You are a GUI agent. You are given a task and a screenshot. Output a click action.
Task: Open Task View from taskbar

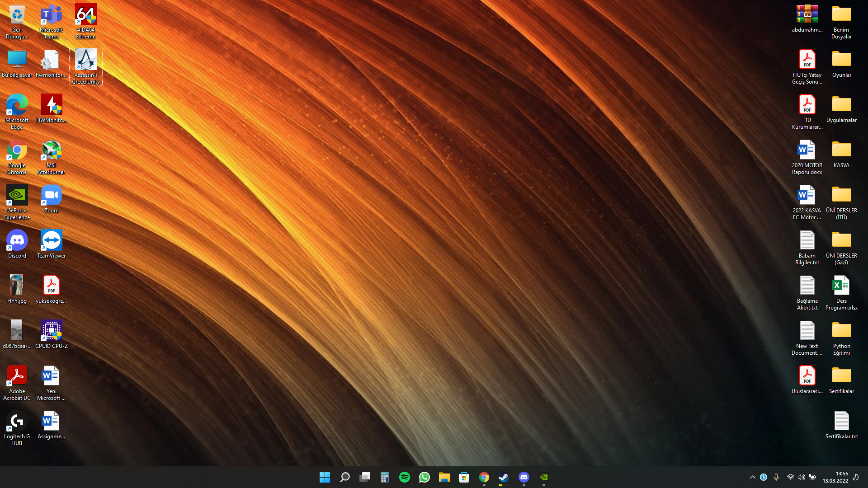(364, 477)
